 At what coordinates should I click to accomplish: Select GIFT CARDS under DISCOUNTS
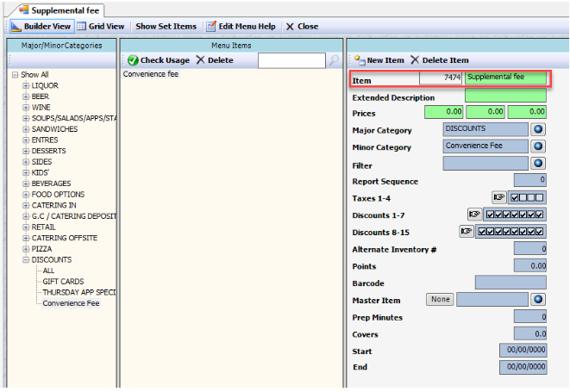63,281
